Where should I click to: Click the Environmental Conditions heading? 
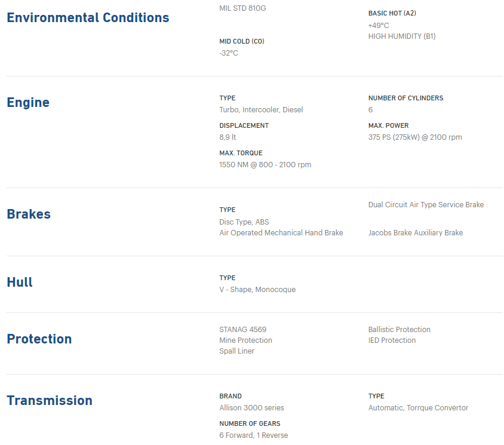pos(88,18)
